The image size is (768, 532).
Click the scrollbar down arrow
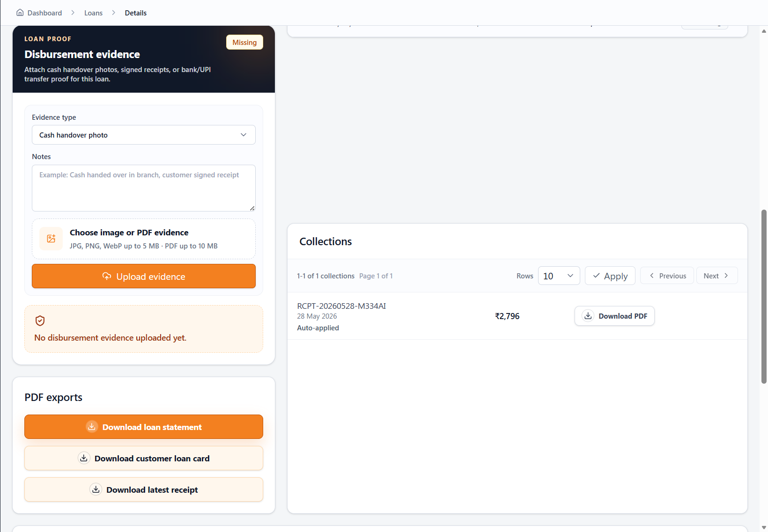(x=764, y=528)
